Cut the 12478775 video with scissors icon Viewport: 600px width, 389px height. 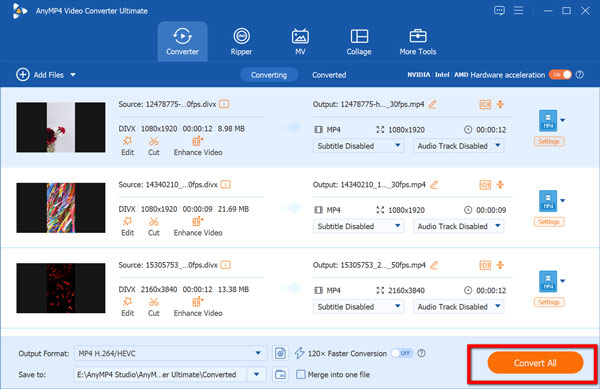(154, 146)
